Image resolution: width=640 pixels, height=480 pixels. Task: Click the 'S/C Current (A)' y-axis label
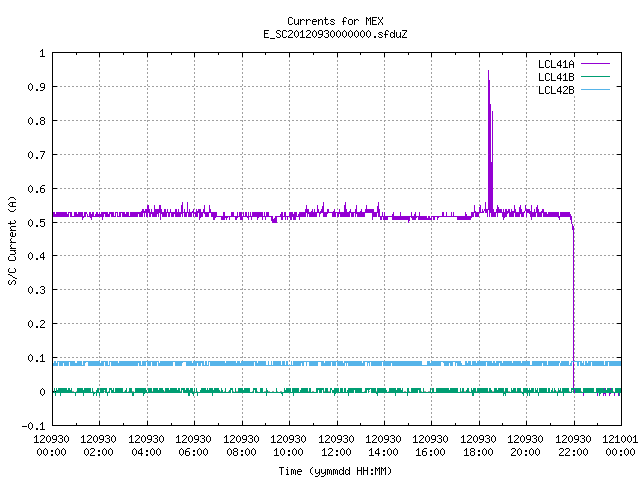pos(12,240)
